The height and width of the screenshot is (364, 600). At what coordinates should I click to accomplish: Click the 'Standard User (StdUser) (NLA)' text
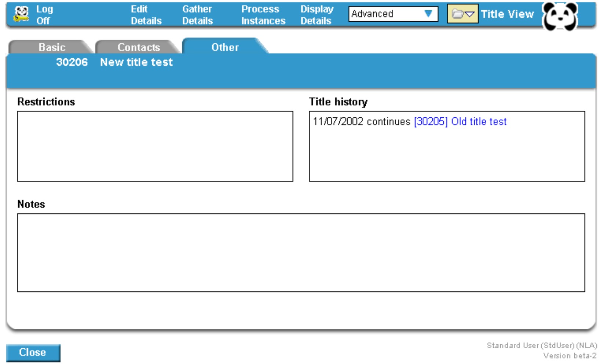pyautogui.click(x=542, y=345)
